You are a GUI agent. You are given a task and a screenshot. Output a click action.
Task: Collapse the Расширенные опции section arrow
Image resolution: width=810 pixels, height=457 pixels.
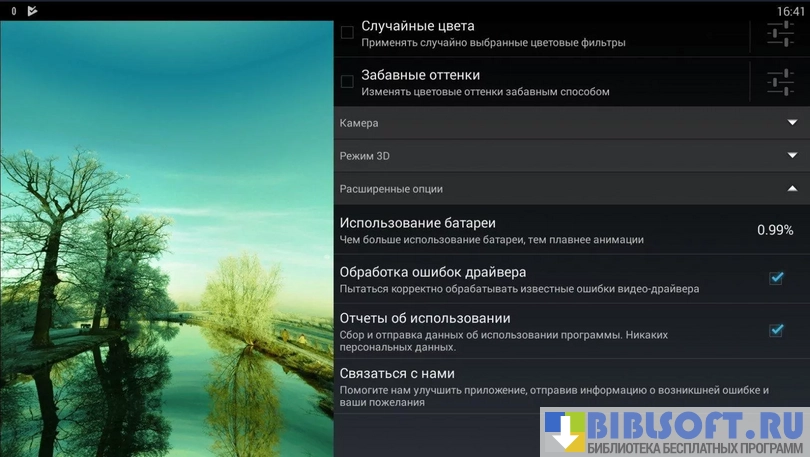point(791,188)
